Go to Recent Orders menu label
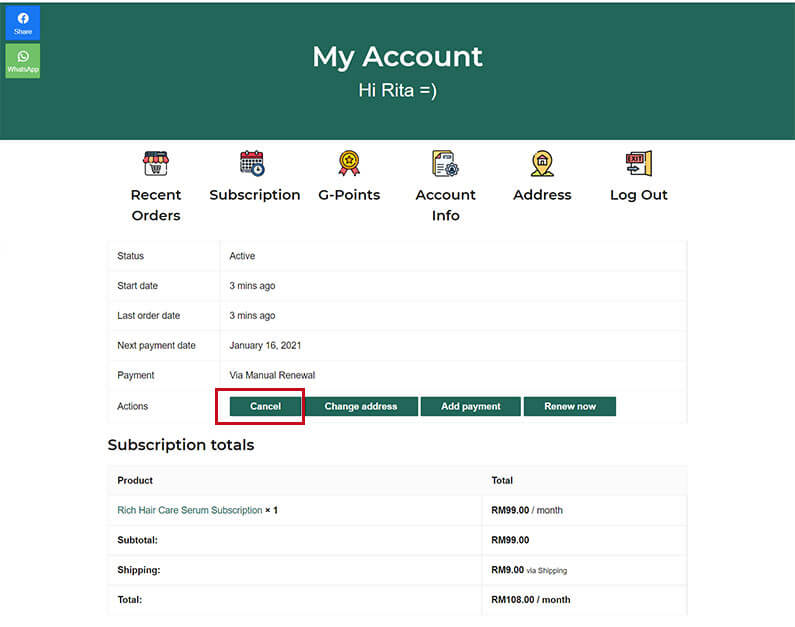Screen dimensions: 795x627 tap(156, 205)
